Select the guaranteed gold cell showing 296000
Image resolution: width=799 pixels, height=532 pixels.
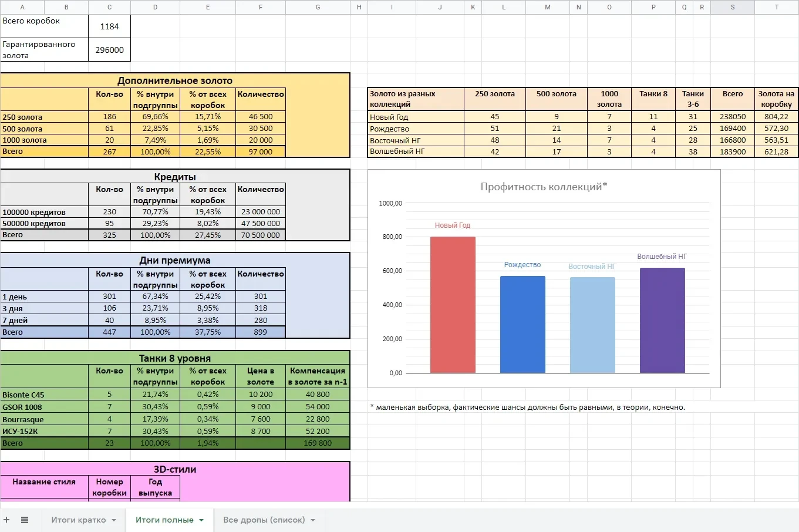point(109,50)
